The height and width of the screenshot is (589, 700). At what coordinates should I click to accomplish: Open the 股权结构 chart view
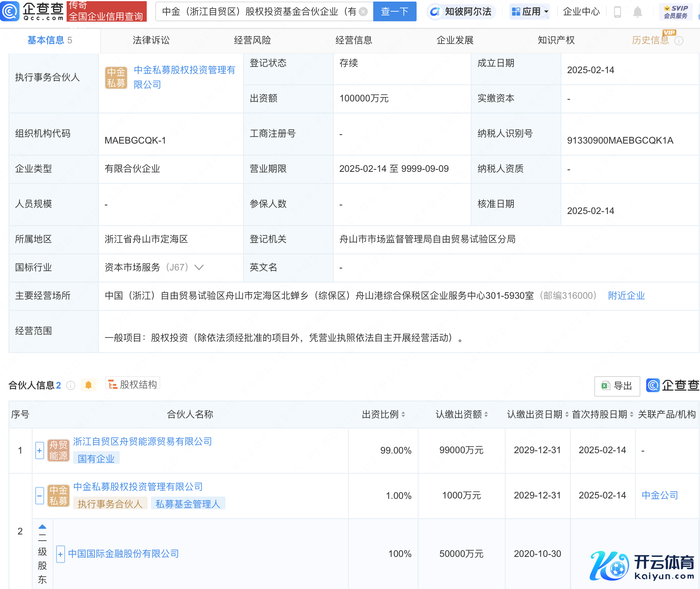point(133,384)
